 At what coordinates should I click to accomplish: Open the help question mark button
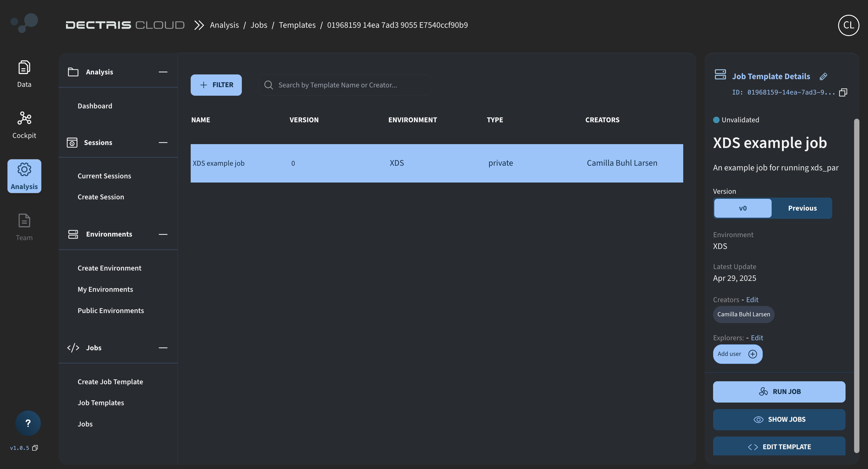coord(28,423)
